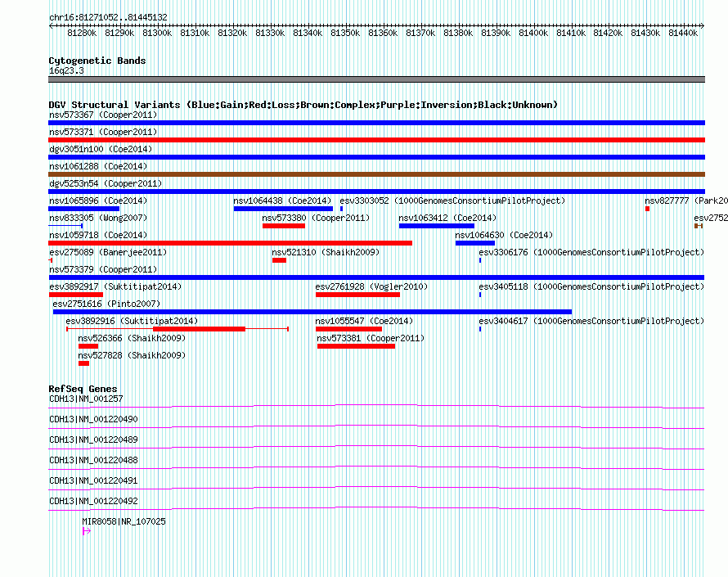Select CDH13|NM_001220491 transcript
728x577 pixels.
tap(93, 480)
